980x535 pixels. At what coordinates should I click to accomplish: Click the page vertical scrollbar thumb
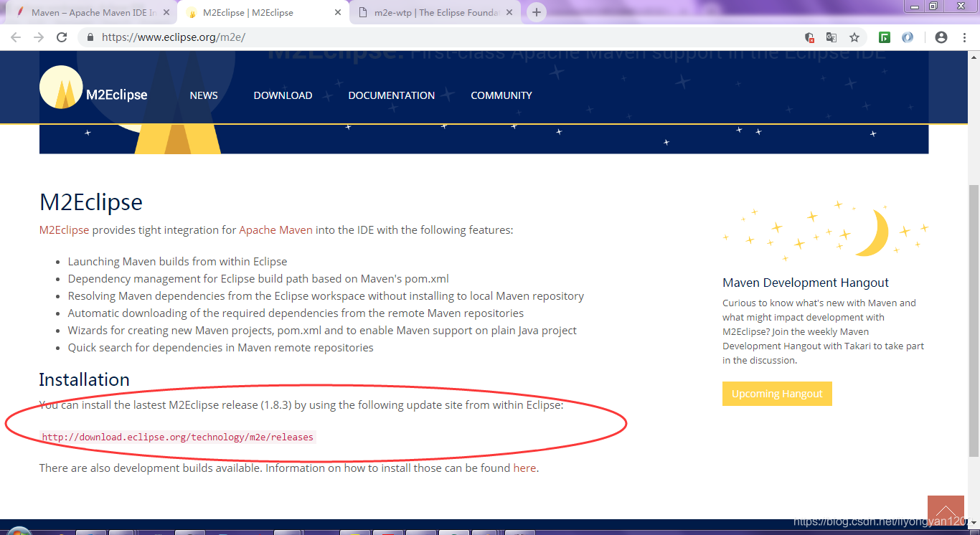pyautogui.click(x=974, y=321)
